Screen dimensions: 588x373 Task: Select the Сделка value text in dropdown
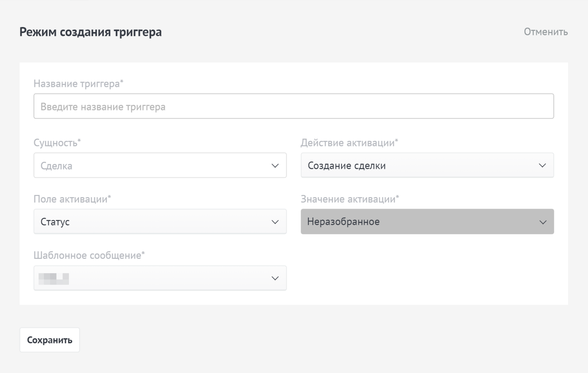point(56,166)
